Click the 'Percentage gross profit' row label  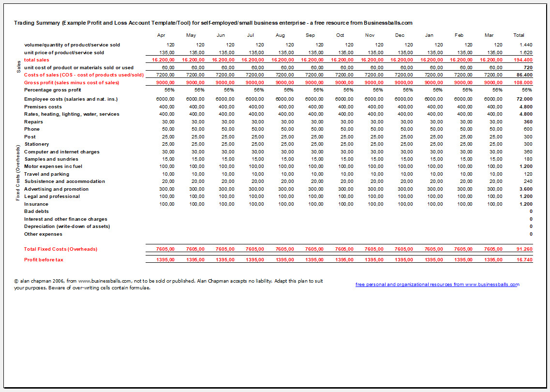pos(54,90)
